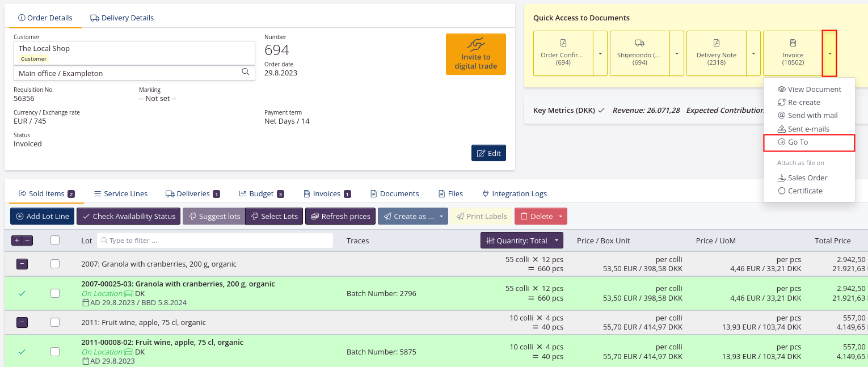Toggle the select-all checkbox in table header
The width and height of the screenshot is (868, 367).
point(55,241)
